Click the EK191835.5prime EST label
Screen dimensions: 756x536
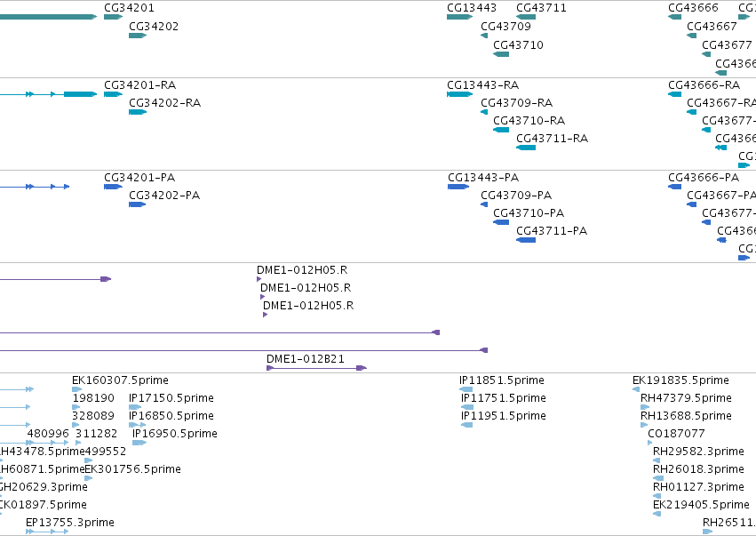pos(680,380)
